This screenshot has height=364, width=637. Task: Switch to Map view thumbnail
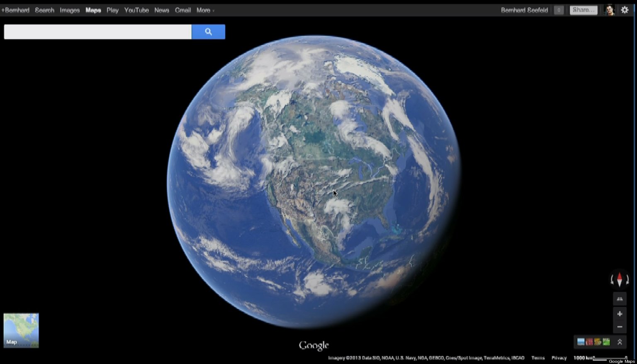[x=21, y=330]
